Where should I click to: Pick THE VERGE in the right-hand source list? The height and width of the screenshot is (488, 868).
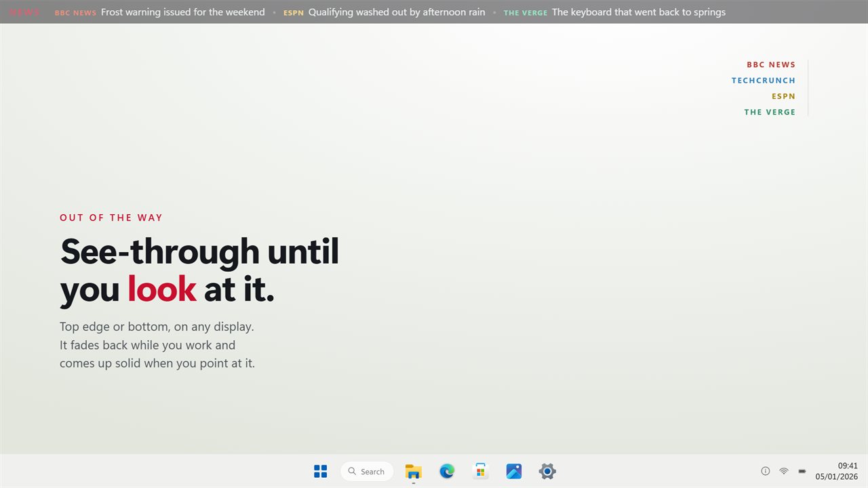[770, 113]
